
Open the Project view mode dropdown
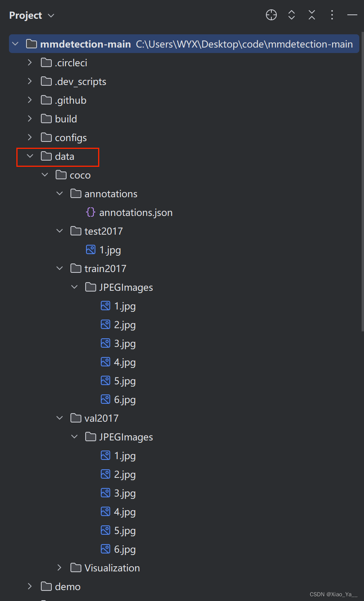click(51, 15)
